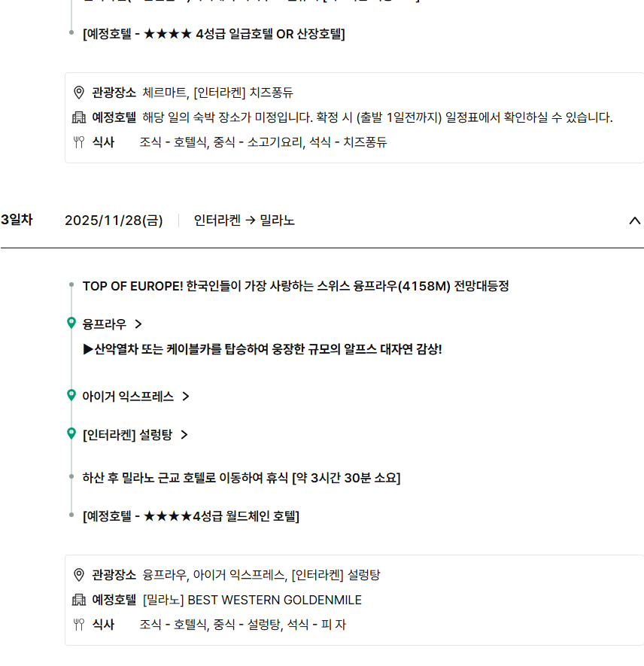Click the 인터라켄 → 밀라노 route text

click(x=244, y=220)
